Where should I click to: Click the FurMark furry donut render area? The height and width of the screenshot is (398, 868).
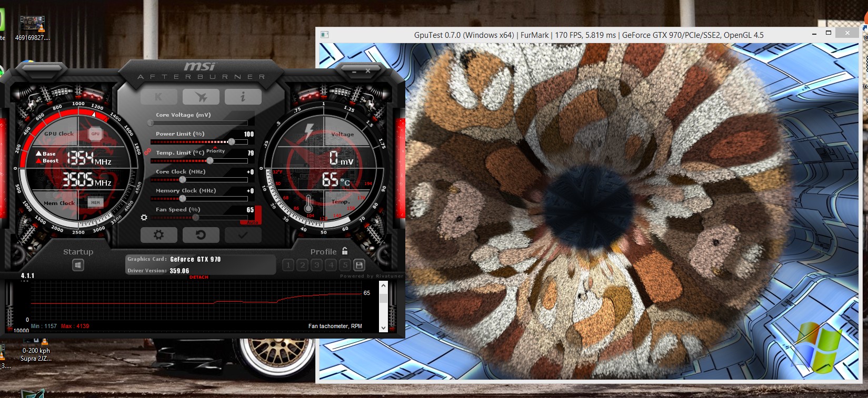589,211
